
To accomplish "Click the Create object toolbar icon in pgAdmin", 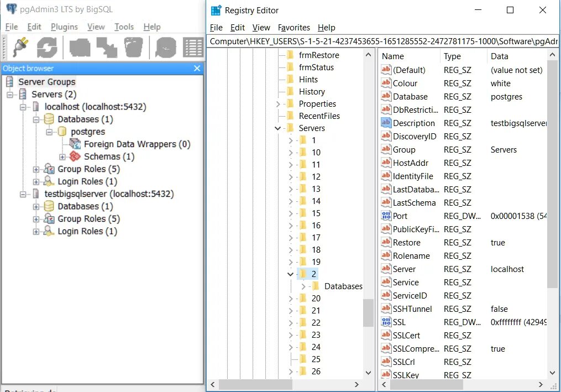I will click(106, 47).
